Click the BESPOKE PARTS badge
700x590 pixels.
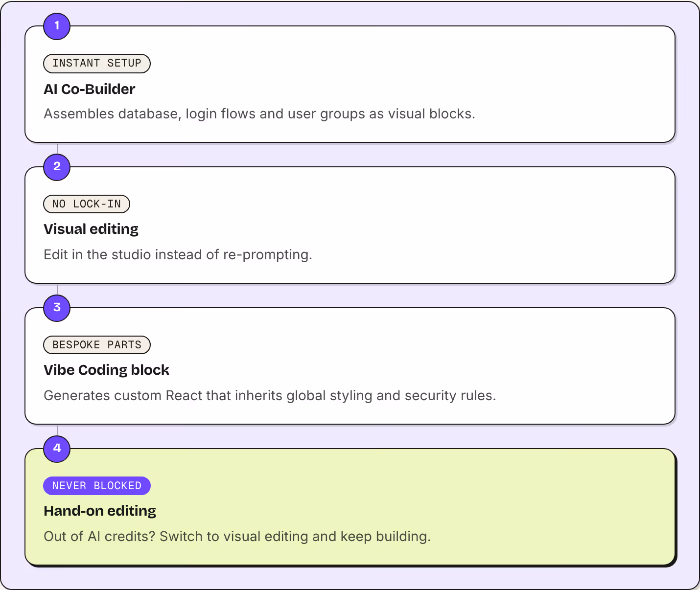click(97, 345)
